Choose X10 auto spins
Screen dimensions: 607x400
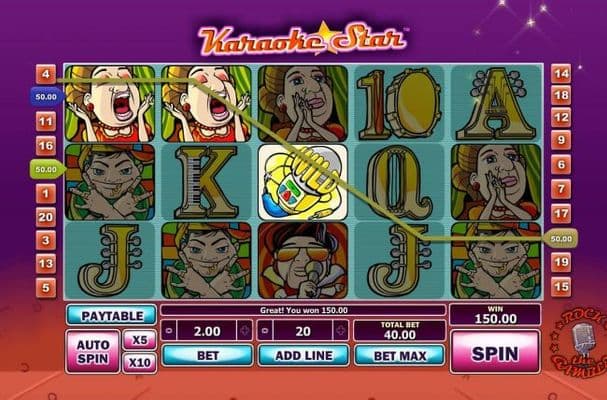[x=140, y=363]
